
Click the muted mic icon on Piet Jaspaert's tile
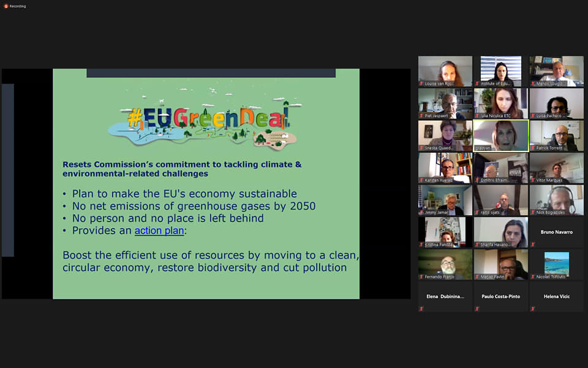click(421, 115)
